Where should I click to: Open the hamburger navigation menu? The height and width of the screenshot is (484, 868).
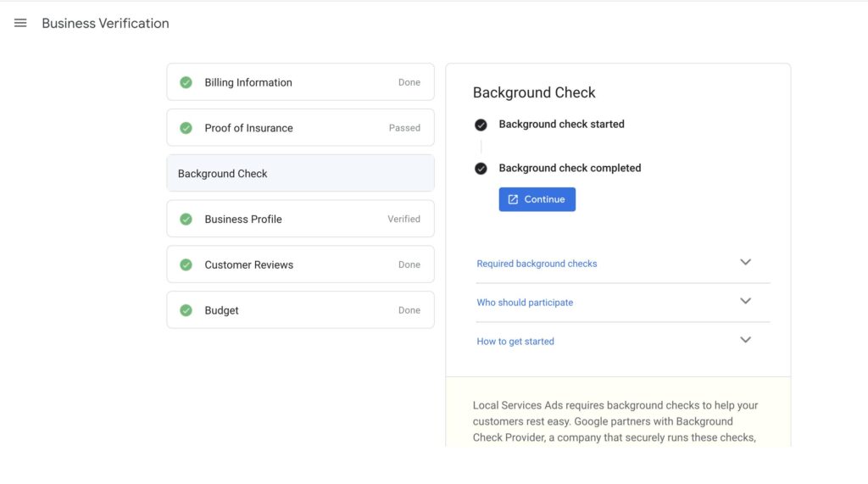[x=20, y=23]
